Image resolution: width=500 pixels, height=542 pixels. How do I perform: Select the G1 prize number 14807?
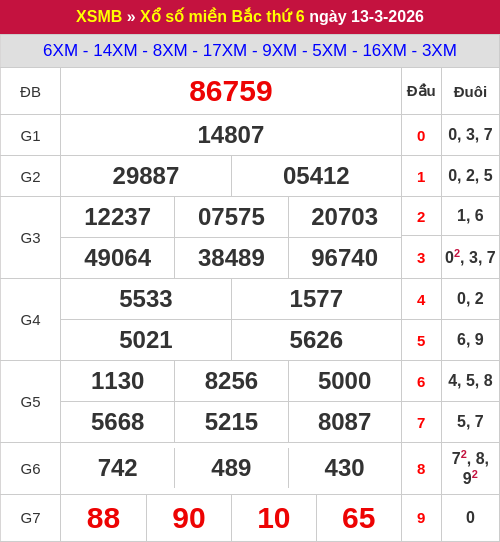(x=231, y=135)
